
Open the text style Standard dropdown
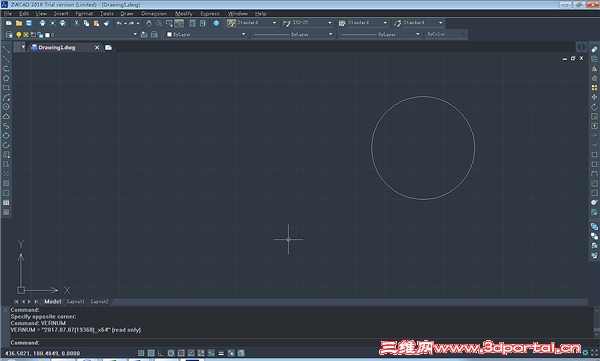274,23
